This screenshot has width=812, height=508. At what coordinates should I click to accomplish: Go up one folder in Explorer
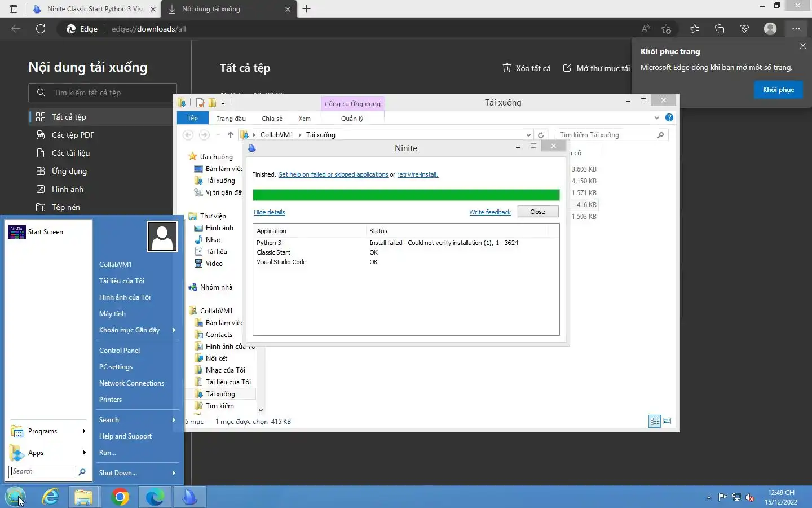tap(231, 135)
